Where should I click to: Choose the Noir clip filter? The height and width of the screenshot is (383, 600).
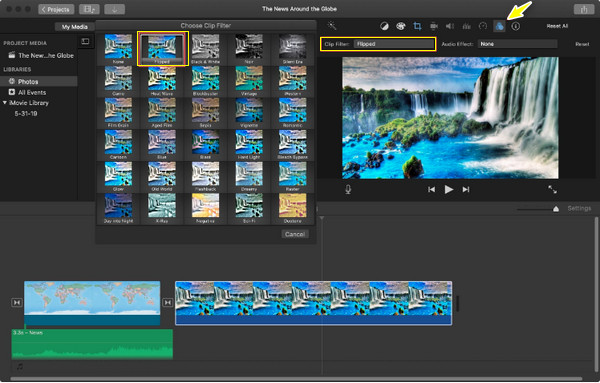pyautogui.click(x=249, y=49)
